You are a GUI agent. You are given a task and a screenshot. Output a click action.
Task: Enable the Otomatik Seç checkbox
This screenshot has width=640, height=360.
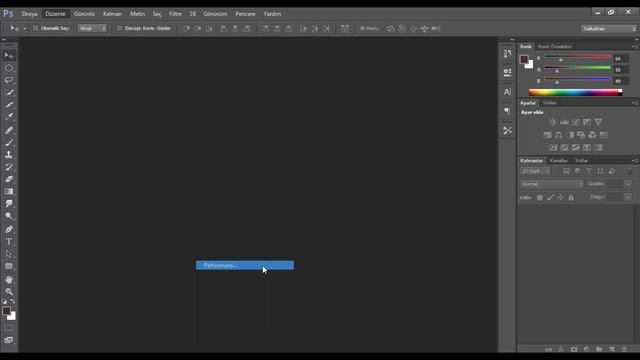pyautogui.click(x=36, y=28)
